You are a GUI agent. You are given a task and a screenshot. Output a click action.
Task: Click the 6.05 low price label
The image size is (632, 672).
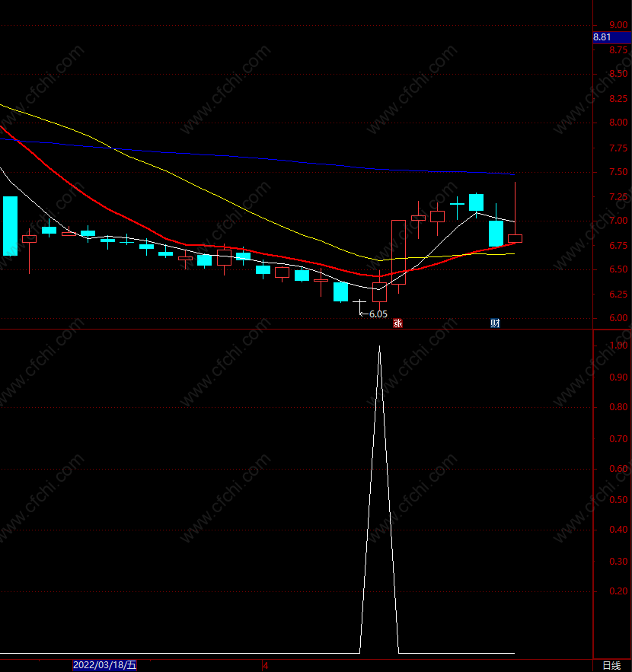[x=378, y=314]
